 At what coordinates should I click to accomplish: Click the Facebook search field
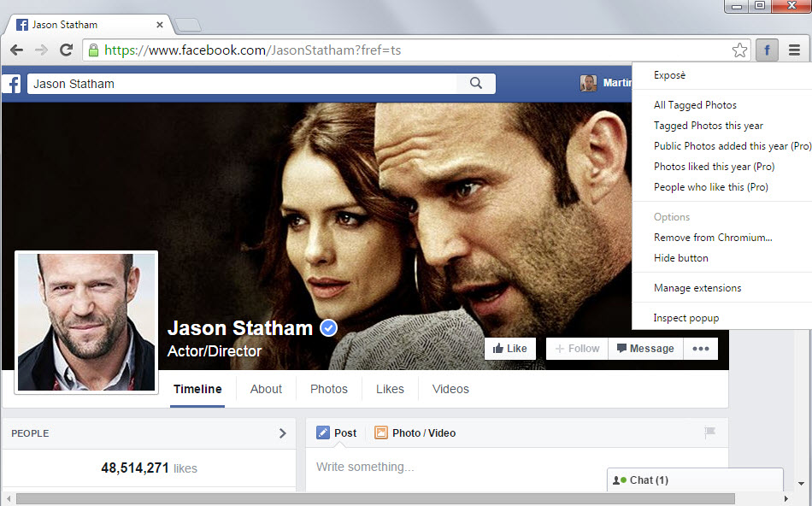pyautogui.click(x=243, y=84)
